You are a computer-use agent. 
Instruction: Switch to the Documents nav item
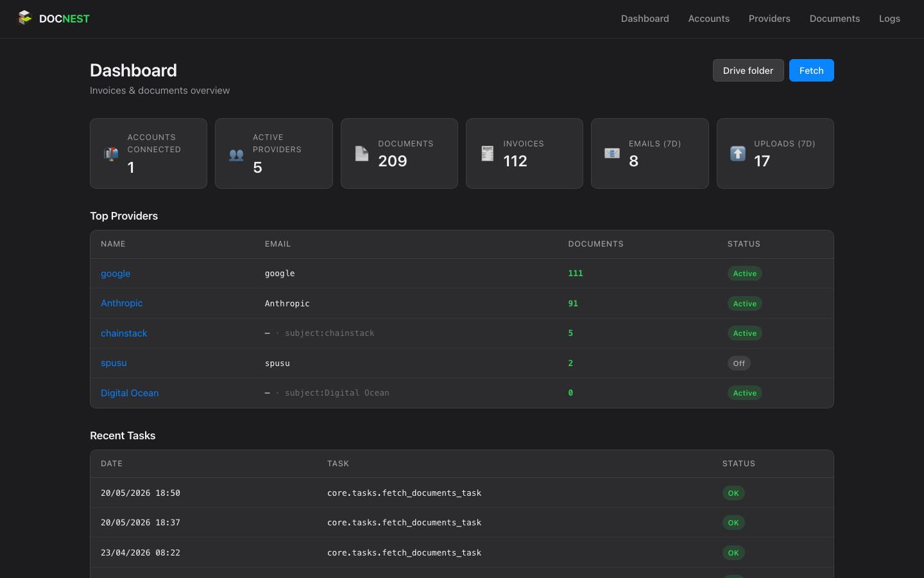[834, 19]
